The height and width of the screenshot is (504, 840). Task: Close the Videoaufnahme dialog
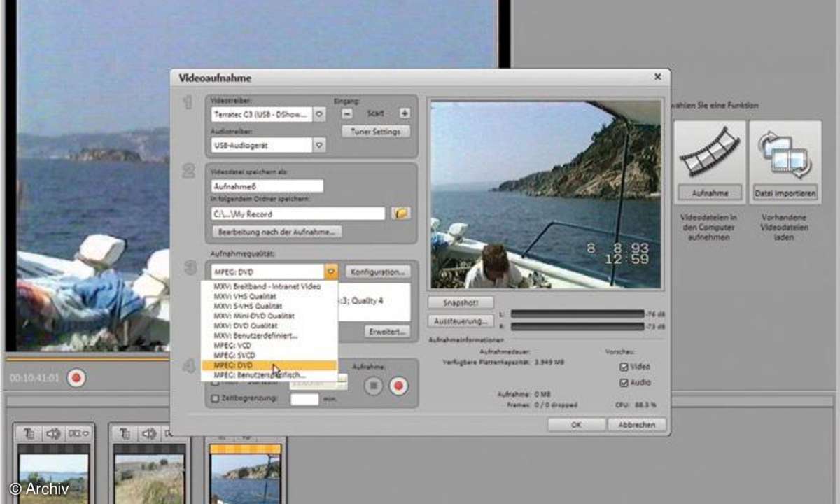(657, 77)
